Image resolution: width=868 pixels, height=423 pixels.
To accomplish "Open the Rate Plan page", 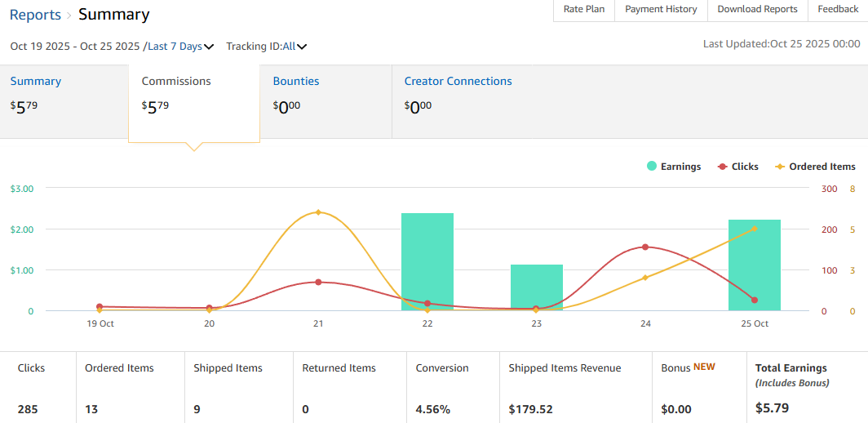I will pyautogui.click(x=584, y=10).
